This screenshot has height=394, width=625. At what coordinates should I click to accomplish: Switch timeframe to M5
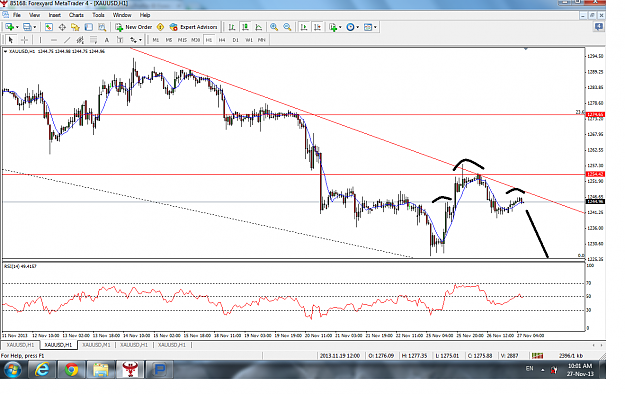[x=169, y=40]
